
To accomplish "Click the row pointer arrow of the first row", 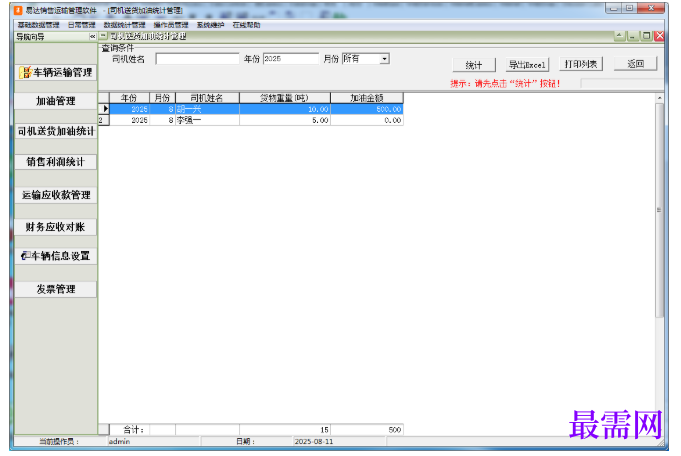I will pyautogui.click(x=104, y=109).
